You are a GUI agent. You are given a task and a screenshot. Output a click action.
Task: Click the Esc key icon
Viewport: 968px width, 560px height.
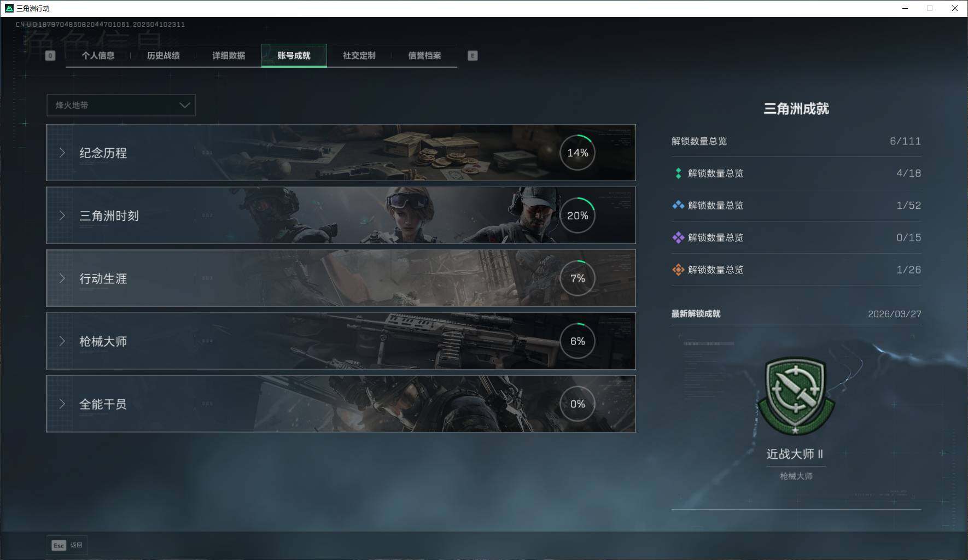(x=59, y=545)
